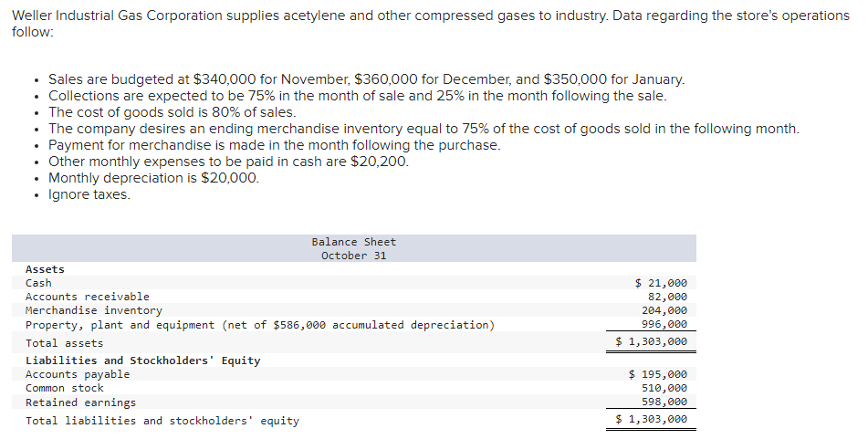Image resolution: width=868 pixels, height=439 pixels.
Task: Click the Assets section heading
Action: point(45,269)
